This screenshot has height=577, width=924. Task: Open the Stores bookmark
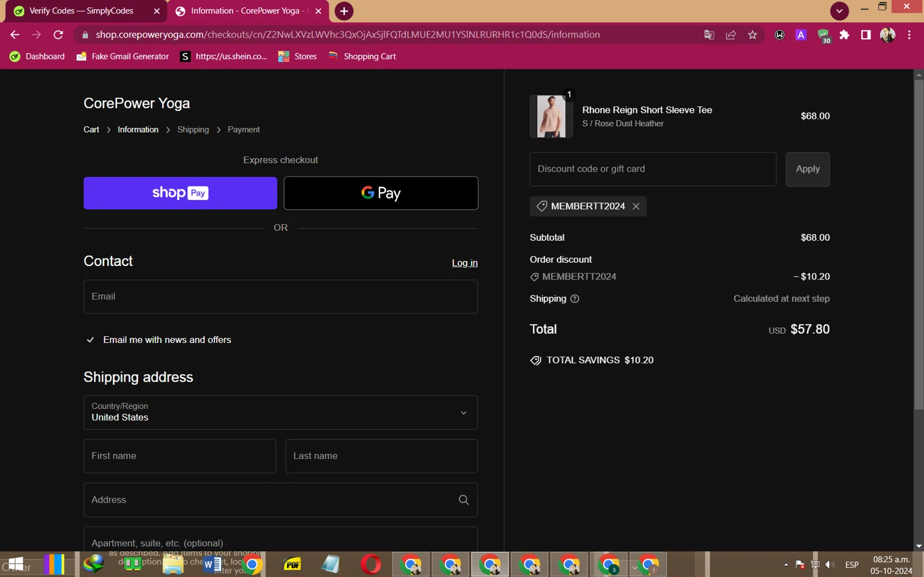coord(298,57)
